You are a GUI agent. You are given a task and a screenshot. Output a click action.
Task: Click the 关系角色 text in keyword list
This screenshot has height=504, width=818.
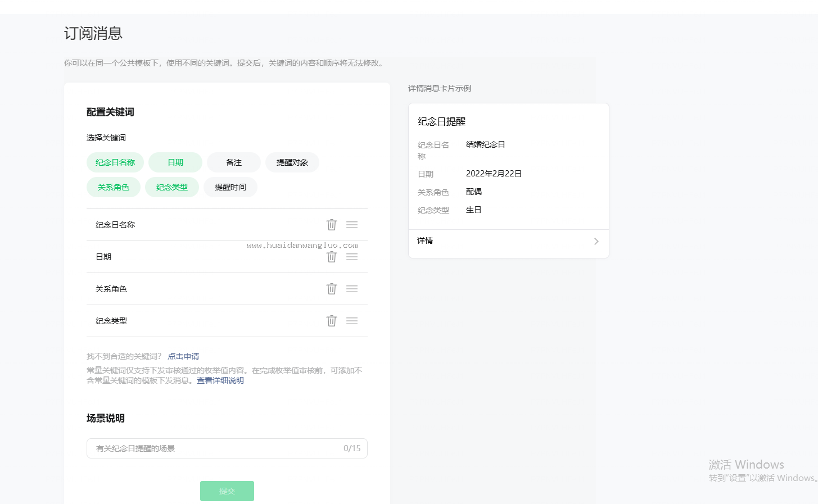tap(111, 289)
